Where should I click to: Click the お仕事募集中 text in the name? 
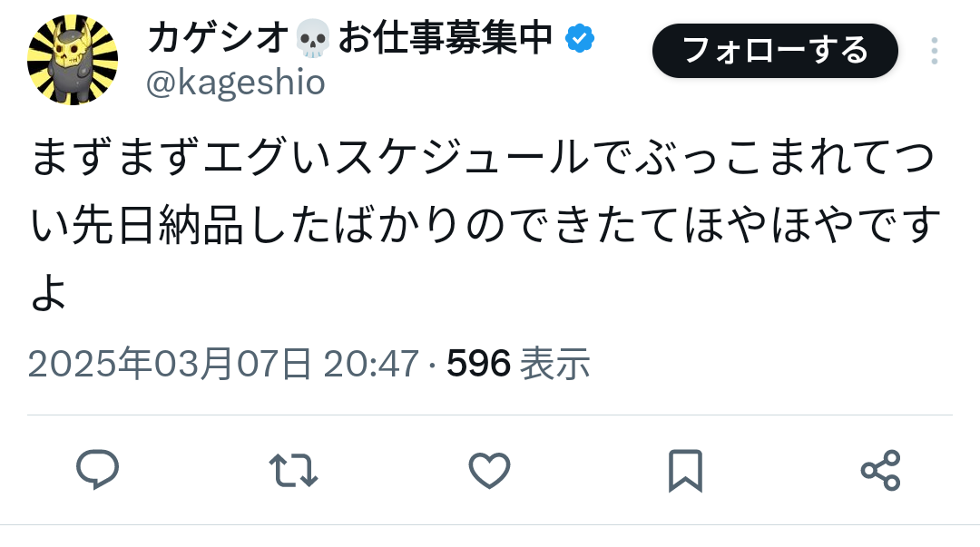[x=445, y=38]
